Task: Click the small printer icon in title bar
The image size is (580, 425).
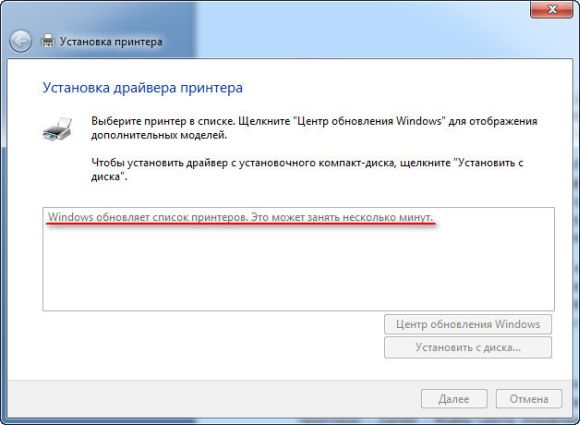Action: point(47,40)
